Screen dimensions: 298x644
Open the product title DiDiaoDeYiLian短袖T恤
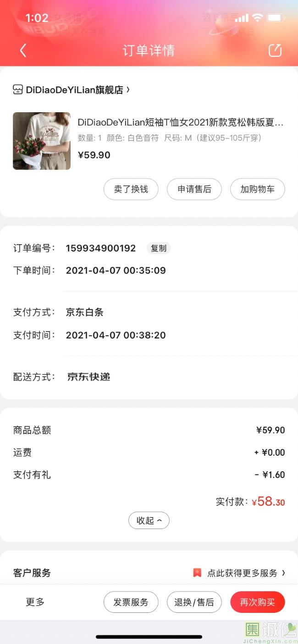click(180, 122)
